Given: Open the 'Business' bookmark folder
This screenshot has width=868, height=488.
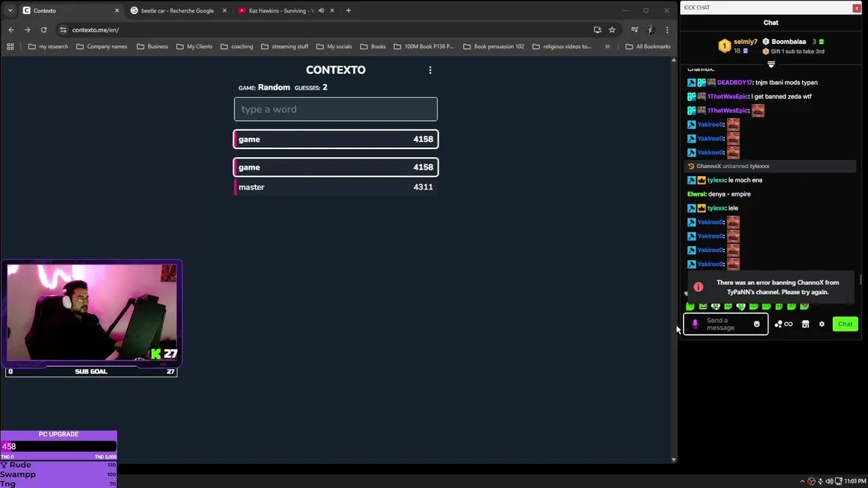Looking at the screenshot, I should [x=152, y=47].
